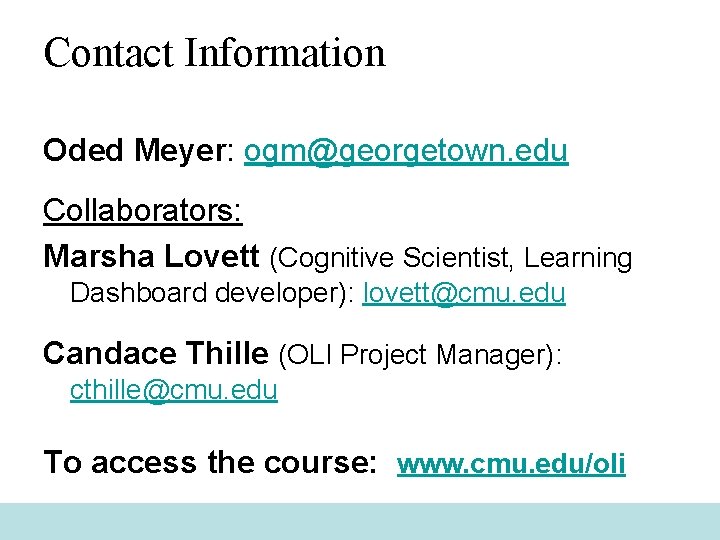720x540 pixels.
Task: Click the light blue footer band
Action: (360, 521)
